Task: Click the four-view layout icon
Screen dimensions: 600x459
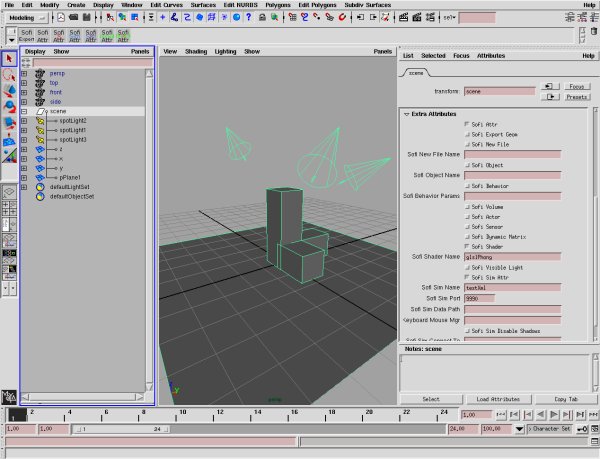Action: 9,208
